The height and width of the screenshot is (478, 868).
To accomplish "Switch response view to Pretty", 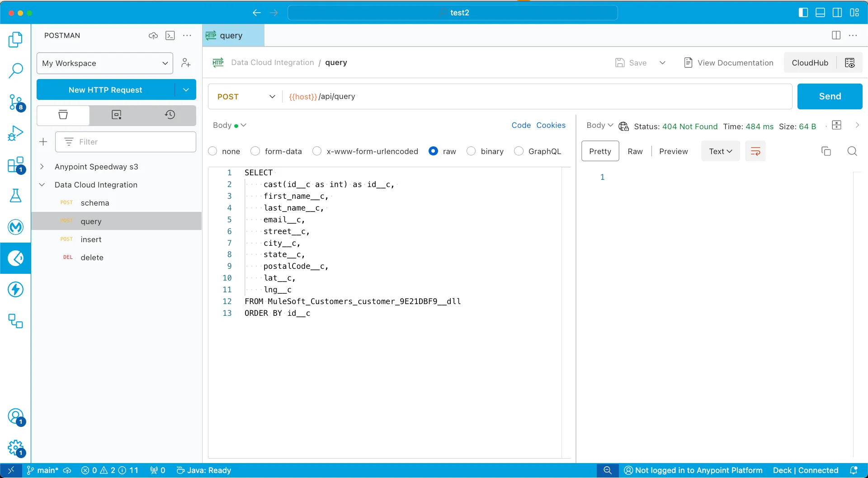I will coord(600,151).
